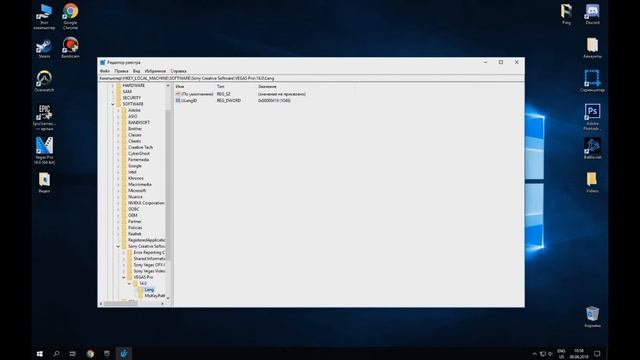
Task: Open the Ping desktop shortcut
Action: point(566,14)
